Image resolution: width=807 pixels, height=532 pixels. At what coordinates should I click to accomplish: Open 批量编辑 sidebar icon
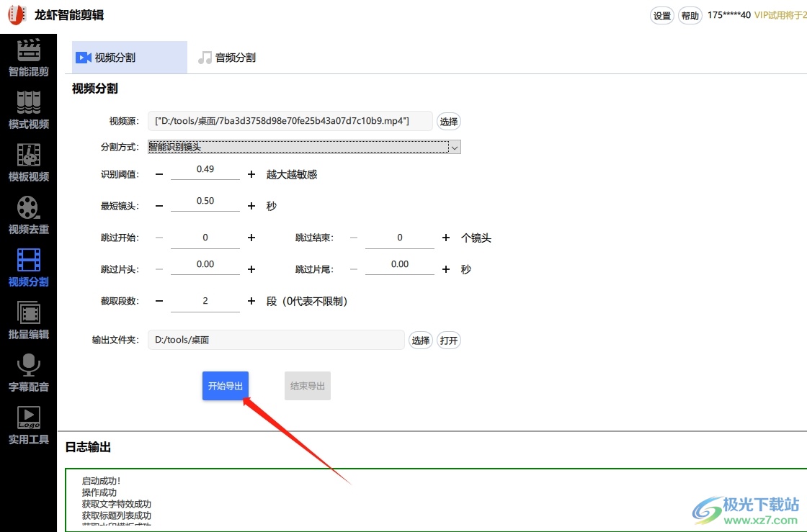(28, 313)
